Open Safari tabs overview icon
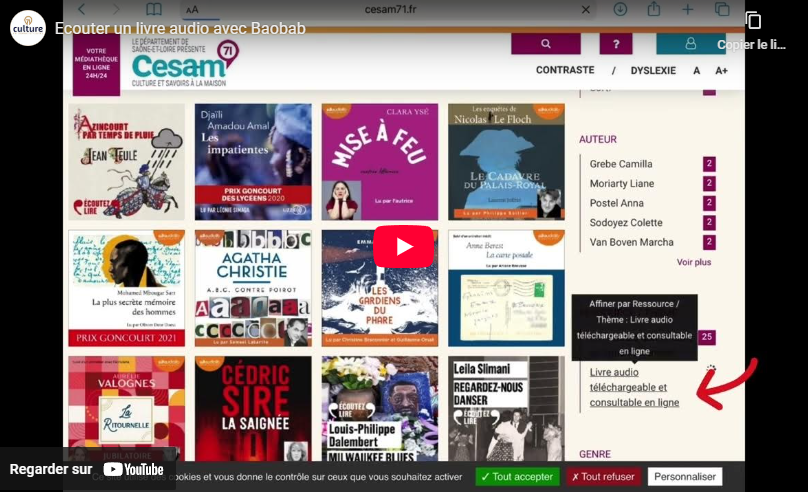The width and height of the screenshot is (808, 492). tap(722, 9)
